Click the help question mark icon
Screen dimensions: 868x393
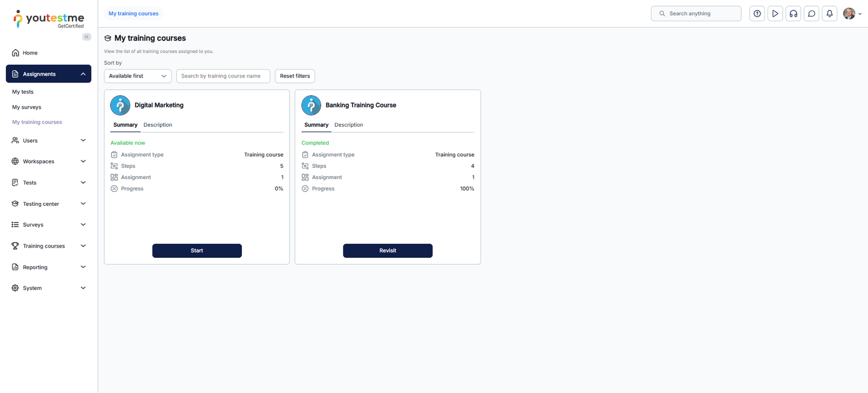757,14
